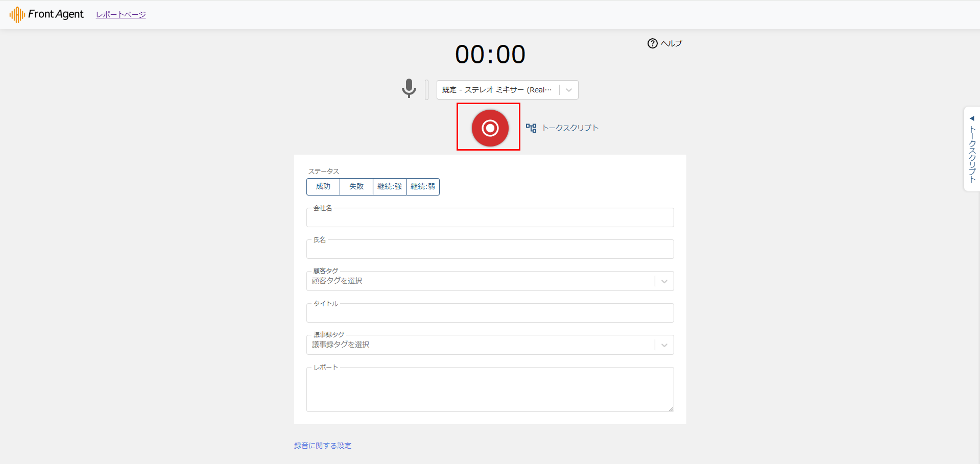Click the help question mark icon
This screenshot has height=464, width=980.
[x=652, y=43]
